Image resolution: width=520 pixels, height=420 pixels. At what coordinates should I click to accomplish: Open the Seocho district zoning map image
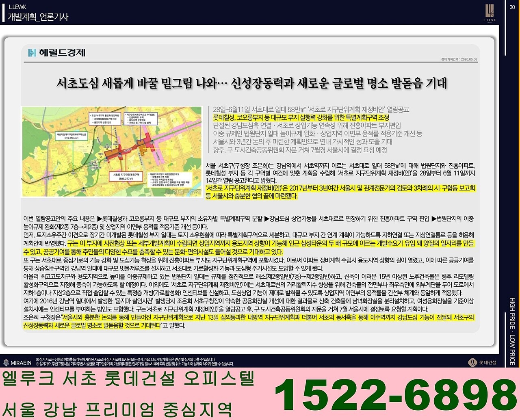point(112,152)
